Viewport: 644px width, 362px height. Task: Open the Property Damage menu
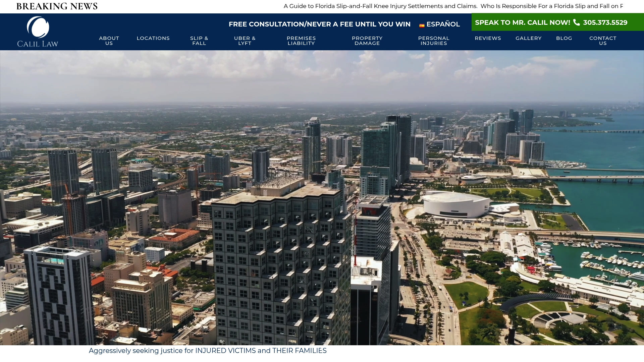click(367, 41)
